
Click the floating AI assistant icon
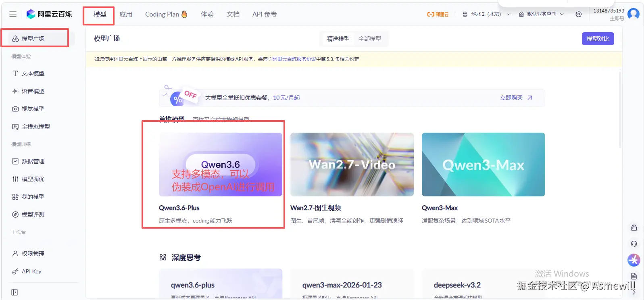click(634, 260)
